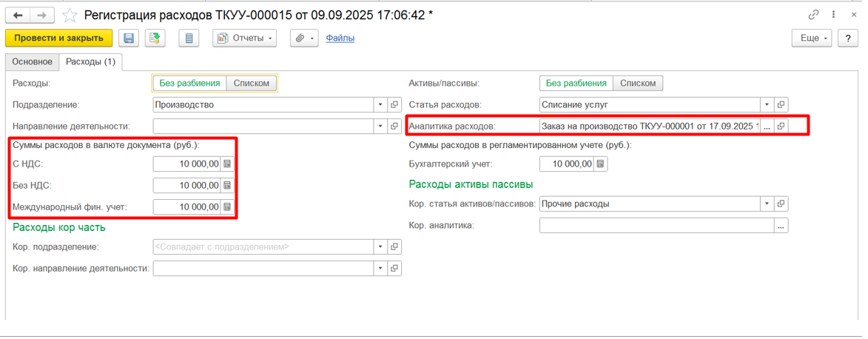Expand the Статья расходов dropdown
This screenshot has height=339, width=868.
click(x=767, y=104)
